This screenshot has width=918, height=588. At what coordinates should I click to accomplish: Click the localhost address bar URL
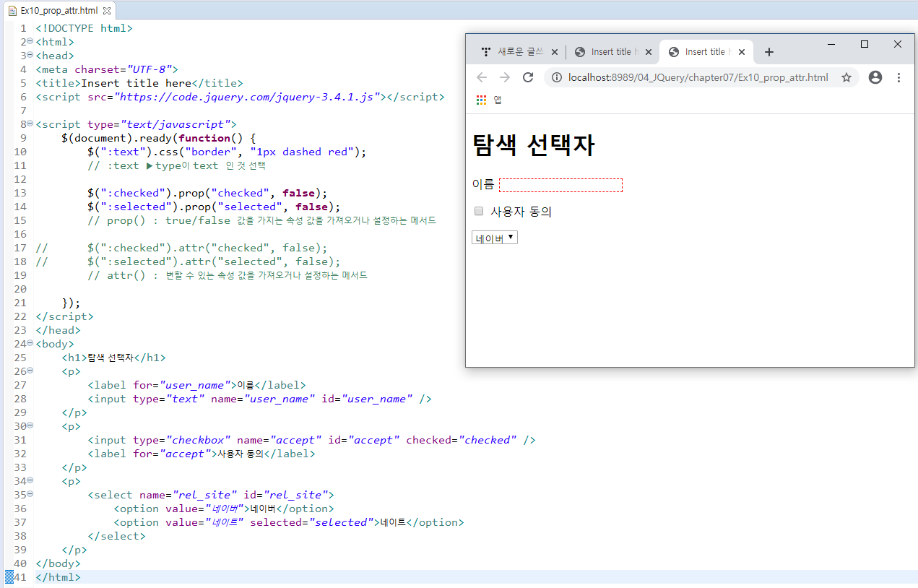[698, 77]
